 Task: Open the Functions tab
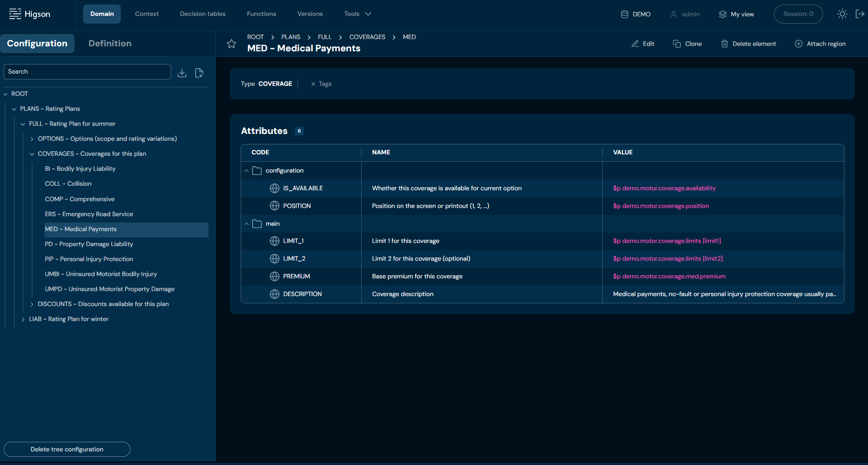pos(261,14)
